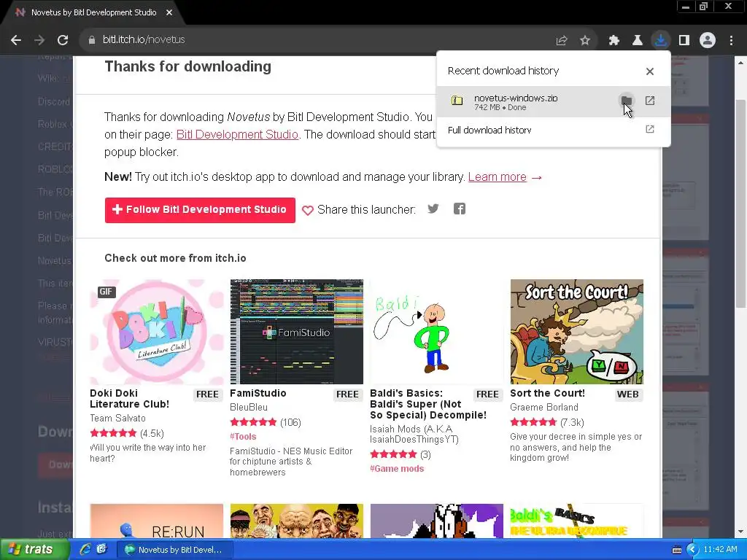The height and width of the screenshot is (560, 747).
Task: Toggle the Downloads toolbar icon
Action: pyautogui.click(x=661, y=40)
